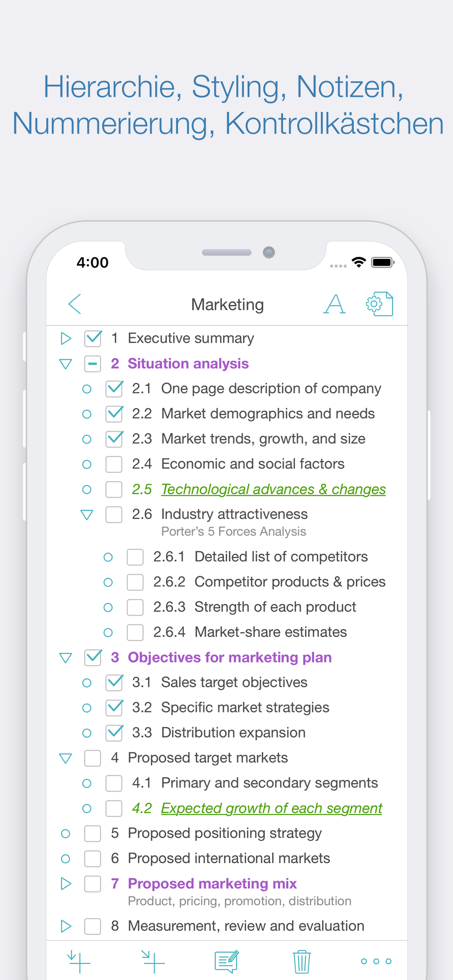The image size is (453, 980).
Task: Uncheck the Executive summary checkbox
Action: click(x=93, y=338)
